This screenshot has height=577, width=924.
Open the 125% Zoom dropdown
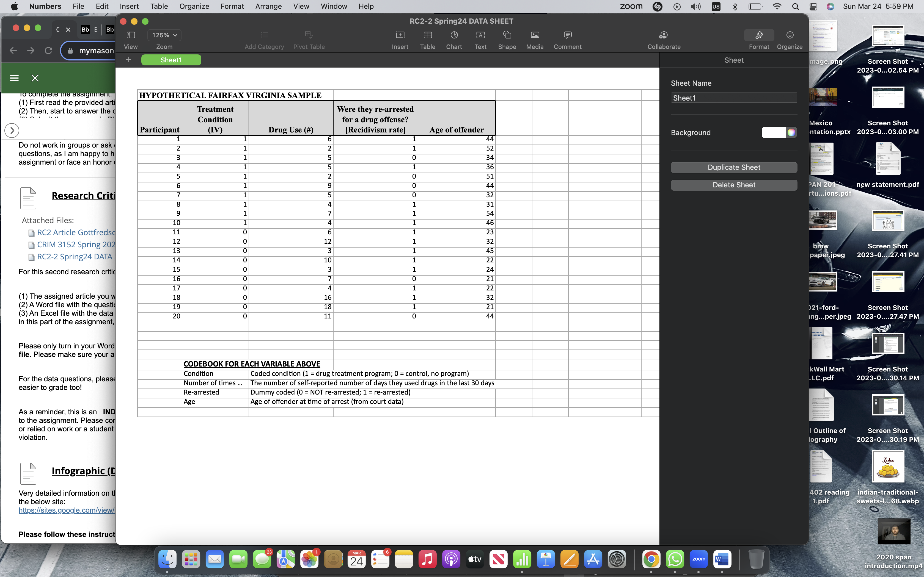pos(164,35)
